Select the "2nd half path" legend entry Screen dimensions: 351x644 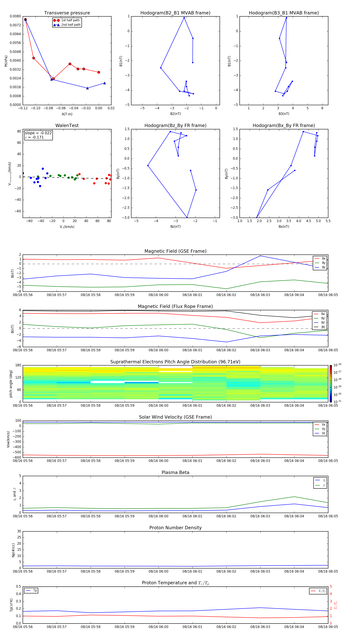pos(67,25)
